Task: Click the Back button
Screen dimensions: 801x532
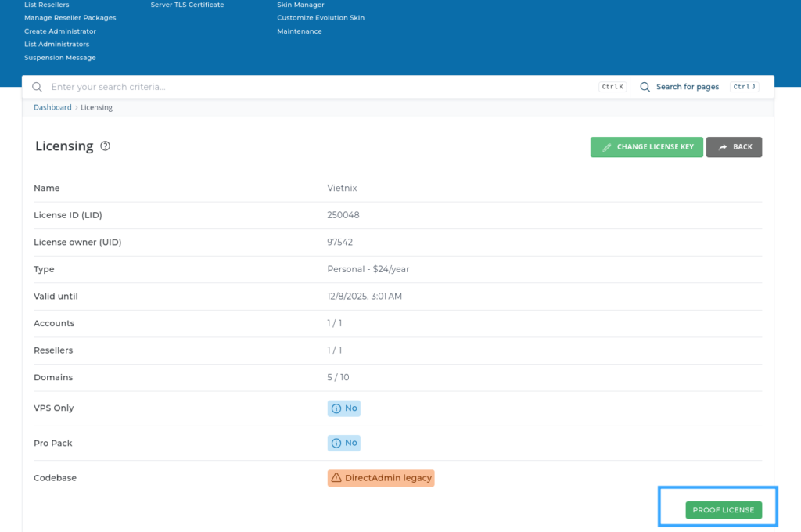Action: (x=734, y=147)
